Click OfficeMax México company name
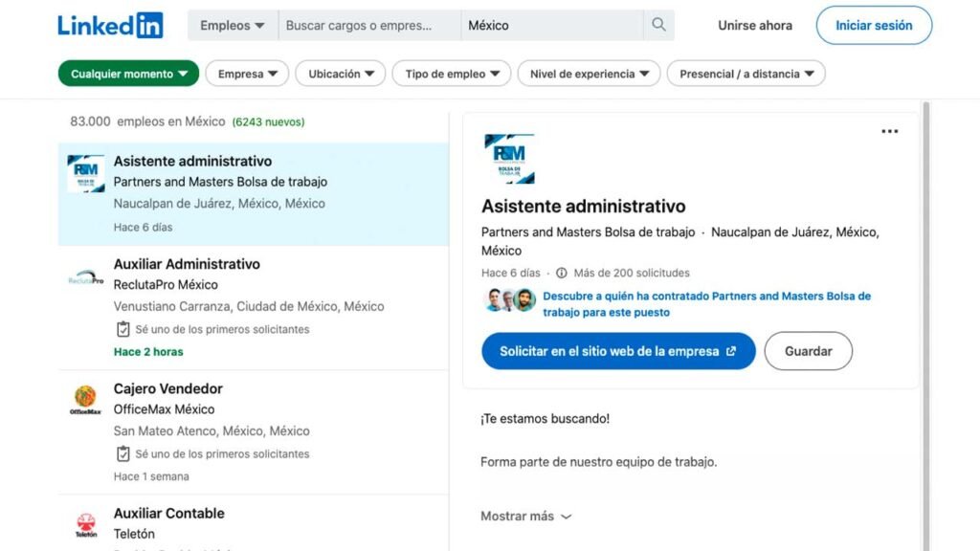The height and width of the screenshot is (551, 980). tap(164, 409)
